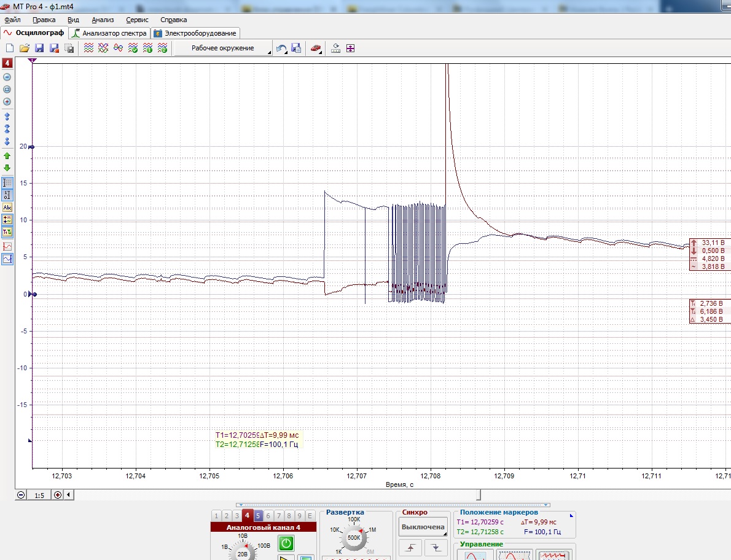Click the green up arrow in the left sidebar
Image resolution: width=731 pixels, height=560 pixels.
pos(7,156)
